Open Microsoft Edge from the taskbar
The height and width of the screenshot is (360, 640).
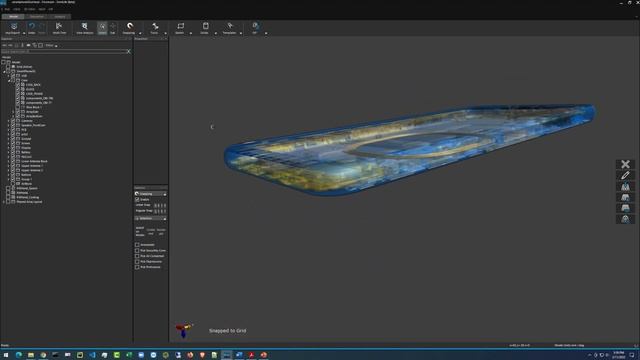pyautogui.click(x=19, y=355)
